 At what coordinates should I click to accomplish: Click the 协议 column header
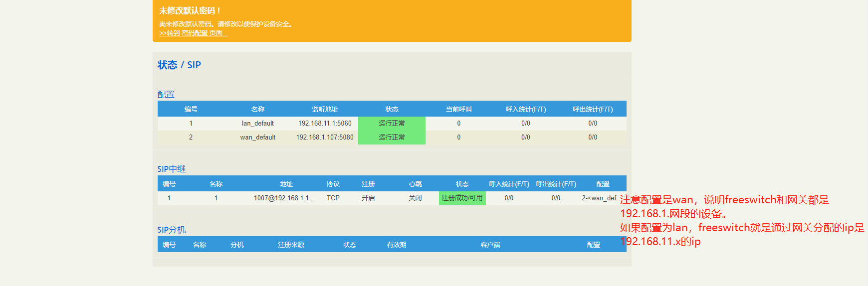click(333, 184)
